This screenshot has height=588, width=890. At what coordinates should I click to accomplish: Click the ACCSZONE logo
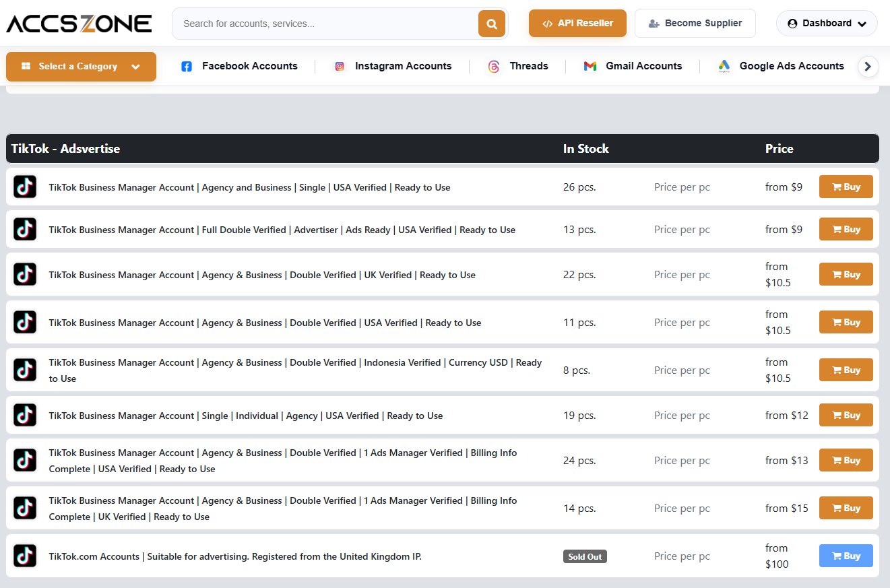79,24
